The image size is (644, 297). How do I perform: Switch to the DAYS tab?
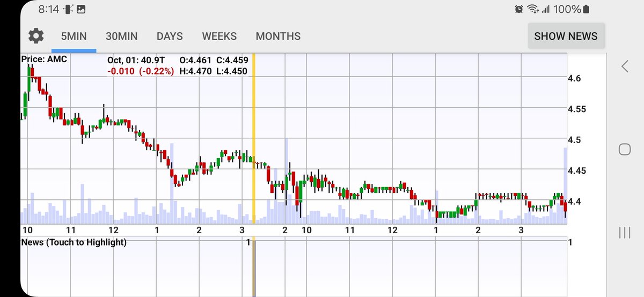(170, 36)
